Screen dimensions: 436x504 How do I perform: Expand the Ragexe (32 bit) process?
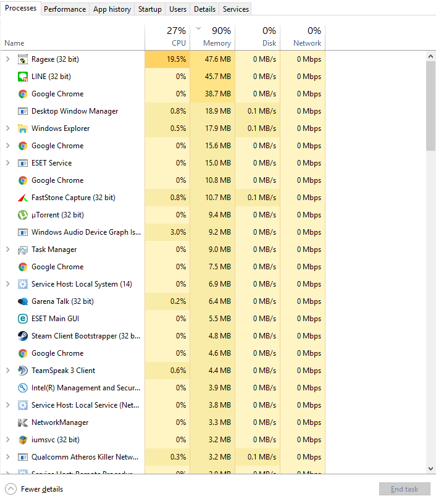pyautogui.click(x=7, y=59)
